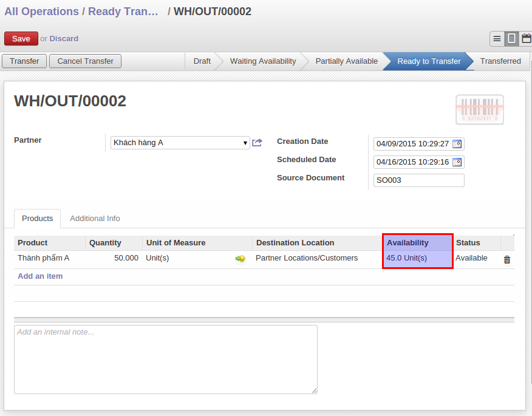532x416 pixels.
Task: Sort by Availability column header
Action: 418,243
